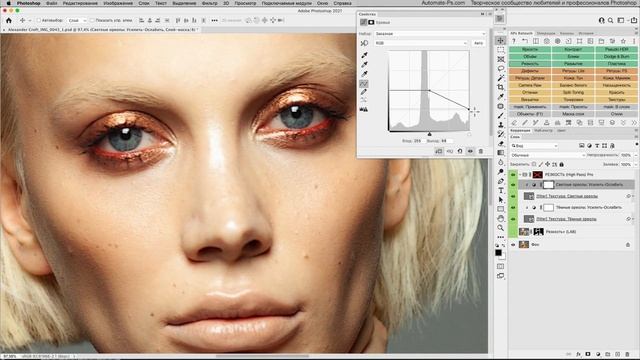This screenshot has height=360, width=640.
Task: Toggle visibility of the selected Светлые ореолы curves layer
Action: point(513,185)
